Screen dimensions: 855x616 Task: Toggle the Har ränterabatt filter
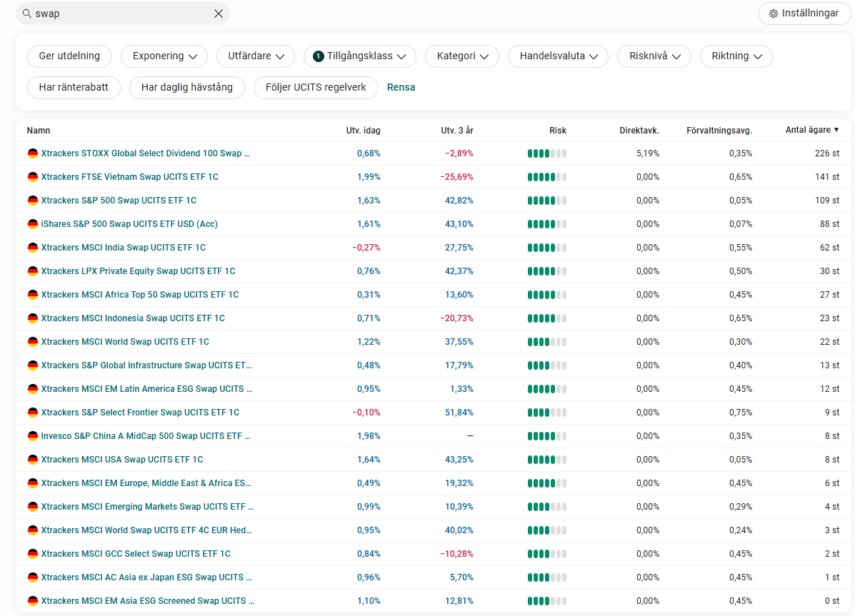click(x=74, y=88)
